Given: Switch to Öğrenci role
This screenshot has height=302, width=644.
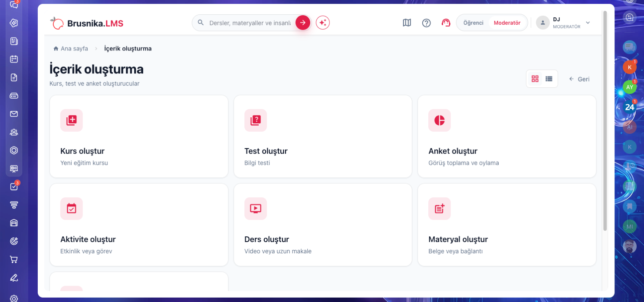Looking at the screenshot, I should point(473,23).
